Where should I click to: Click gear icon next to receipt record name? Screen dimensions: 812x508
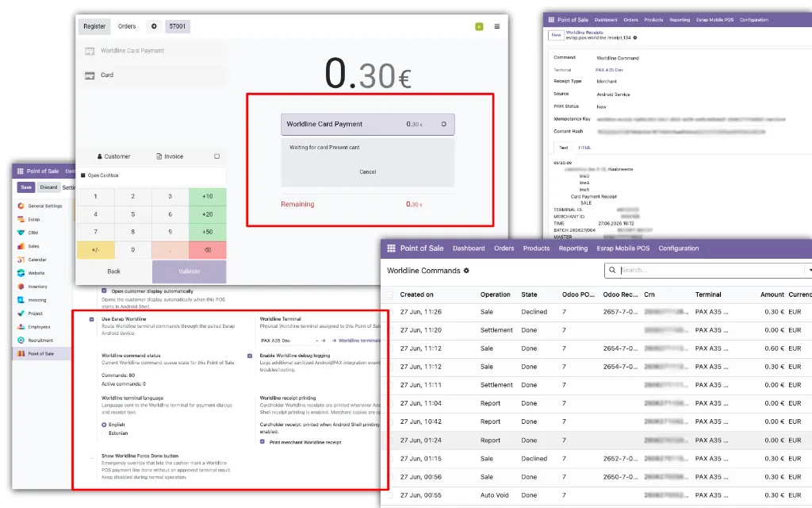point(635,38)
